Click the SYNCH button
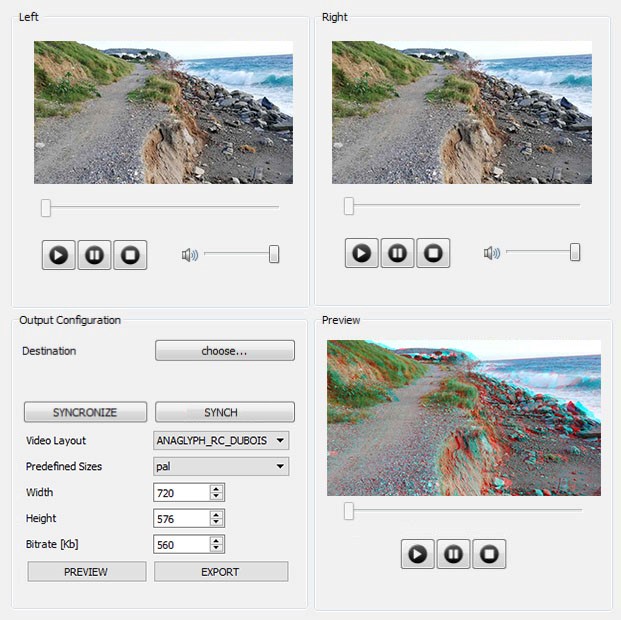621x620 pixels. point(225,412)
